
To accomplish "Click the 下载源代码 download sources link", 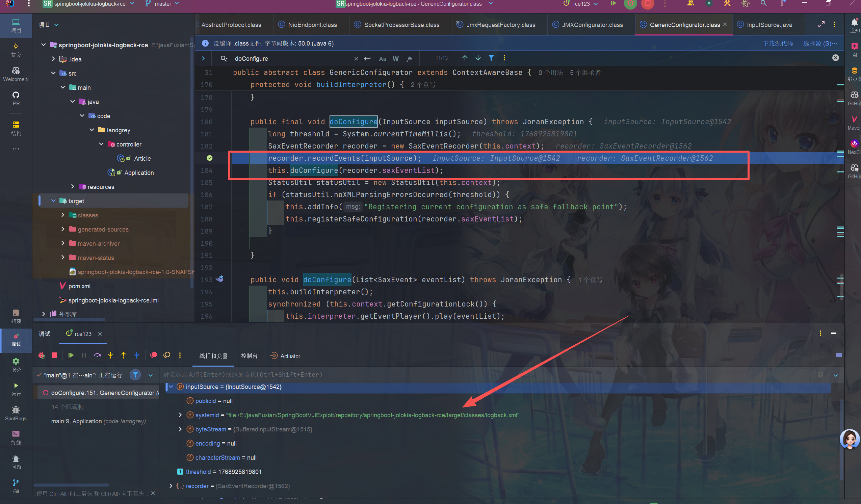I will (x=778, y=44).
